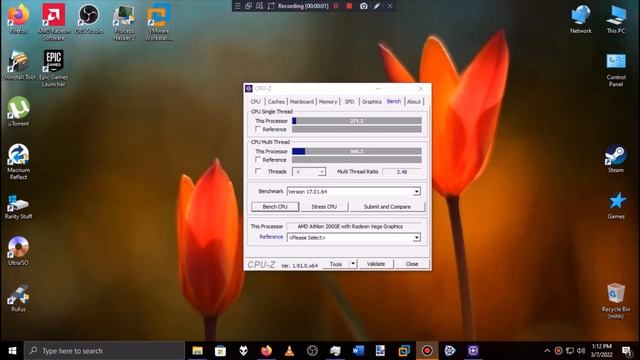Click the Multi Thread This Processor score bar
The height and width of the screenshot is (360, 640).
click(x=357, y=151)
